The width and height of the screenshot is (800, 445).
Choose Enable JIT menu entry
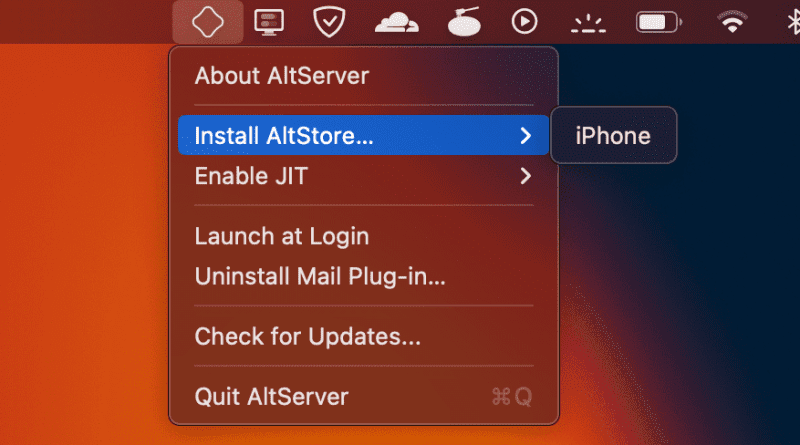pos(364,176)
